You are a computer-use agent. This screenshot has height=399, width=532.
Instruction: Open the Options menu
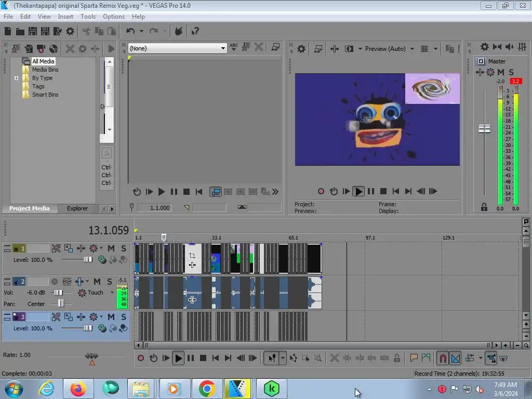pyautogui.click(x=114, y=16)
